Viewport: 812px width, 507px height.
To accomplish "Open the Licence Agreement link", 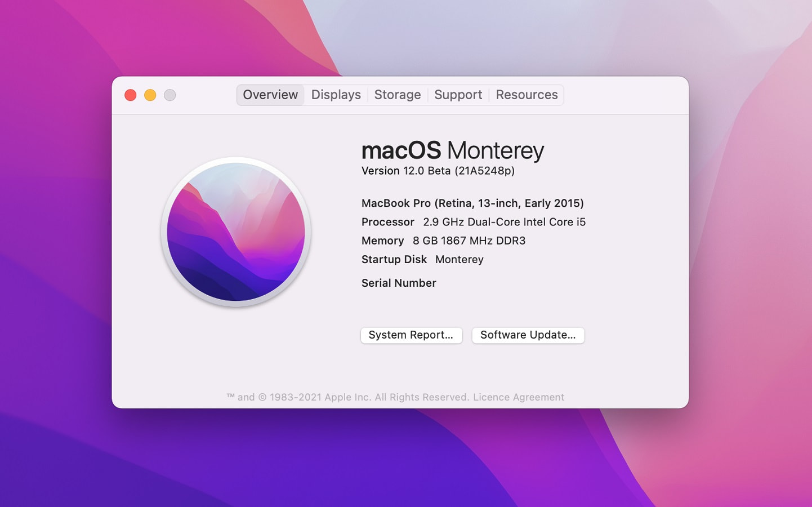I will point(519,397).
